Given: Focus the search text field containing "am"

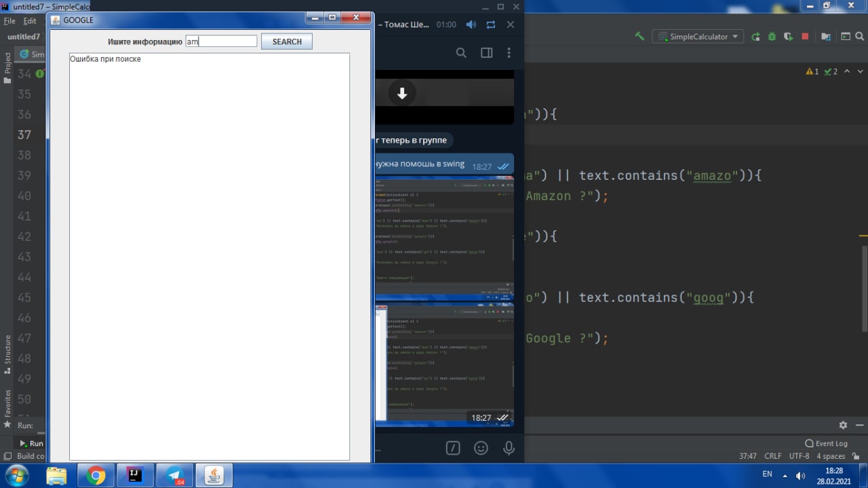Looking at the screenshot, I should point(221,41).
